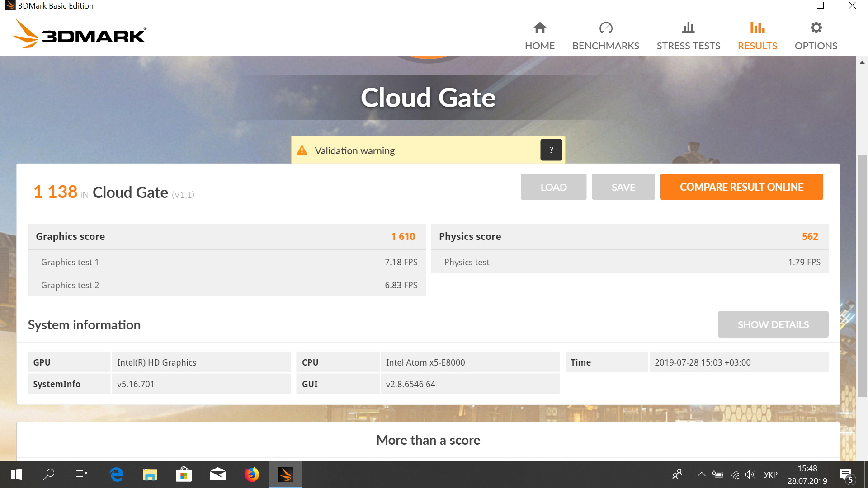The image size is (868, 488).
Task: Open the Home section icon
Action: tap(540, 28)
